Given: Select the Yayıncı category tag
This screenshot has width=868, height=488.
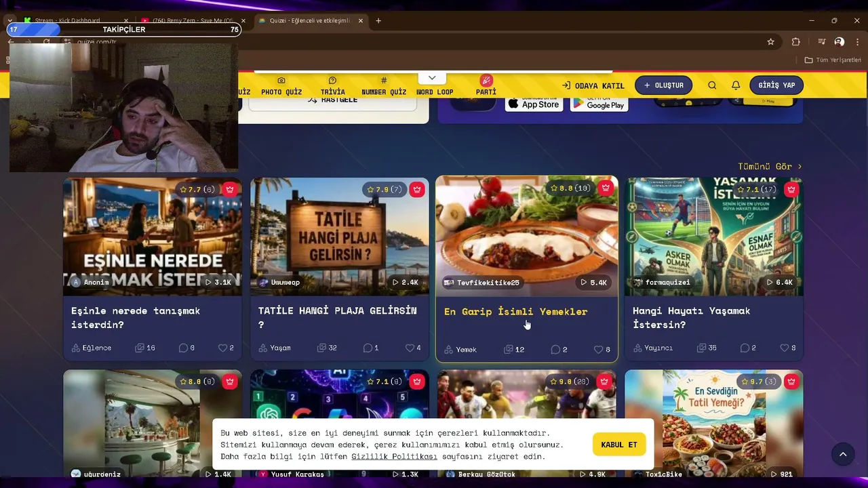Looking at the screenshot, I should coord(653,348).
